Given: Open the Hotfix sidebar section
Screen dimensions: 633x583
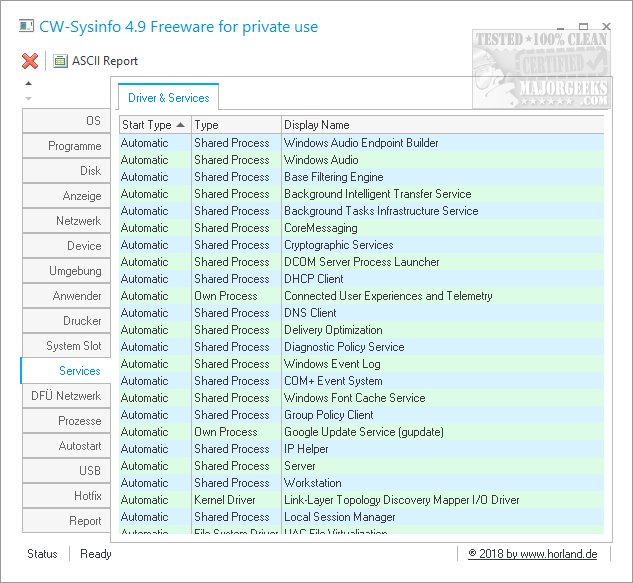Looking at the screenshot, I should (x=64, y=496).
